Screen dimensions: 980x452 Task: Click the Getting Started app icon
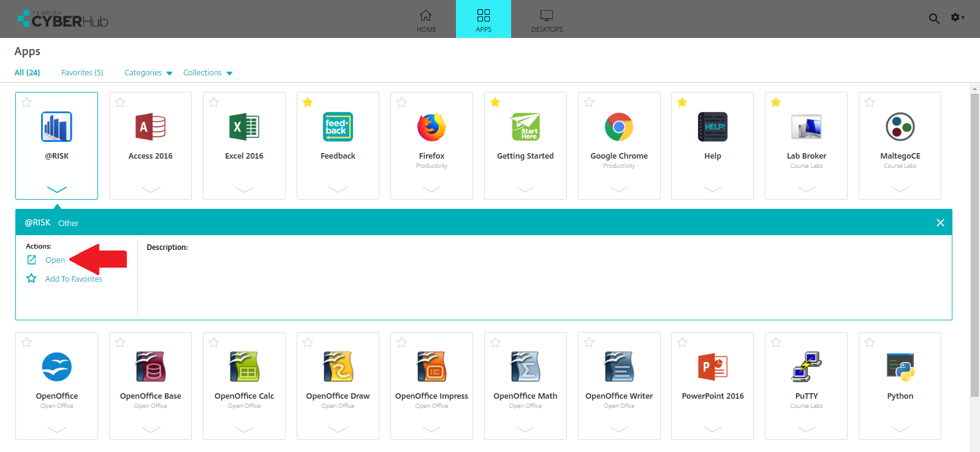pyautogui.click(x=525, y=127)
